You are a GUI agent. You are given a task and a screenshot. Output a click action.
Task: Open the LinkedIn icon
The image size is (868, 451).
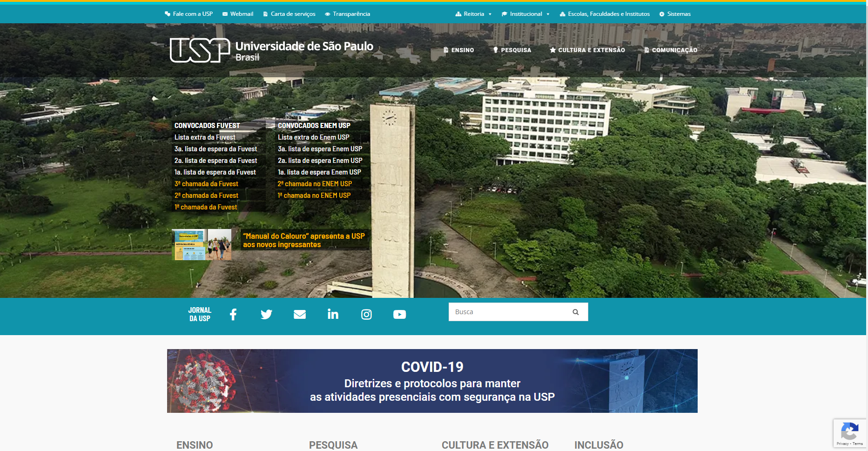tap(333, 314)
